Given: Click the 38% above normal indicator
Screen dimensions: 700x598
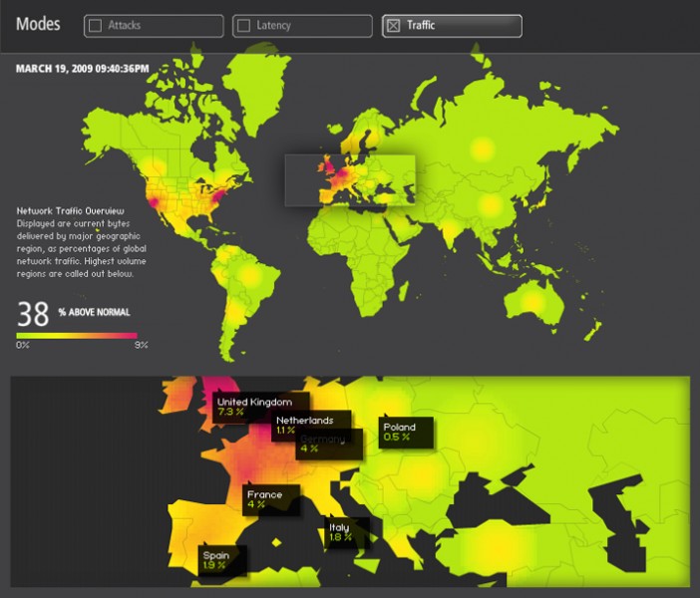Looking at the screenshot, I should tap(74, 314).
